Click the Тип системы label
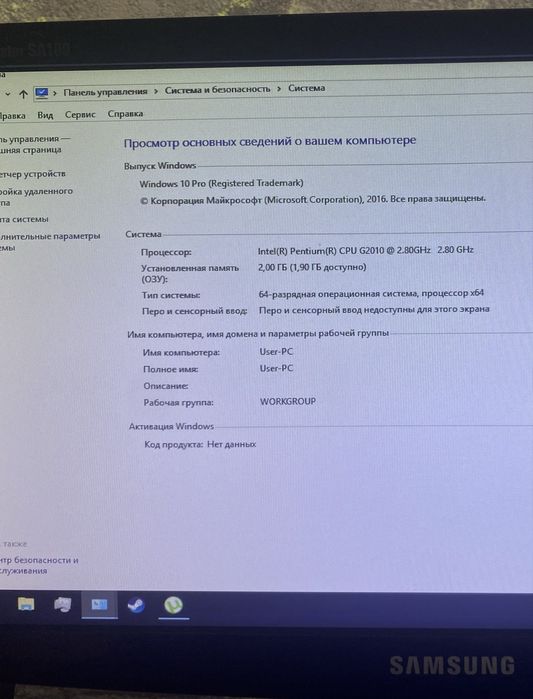Viewport: 533px width, 699px height. tap(171, 295)
